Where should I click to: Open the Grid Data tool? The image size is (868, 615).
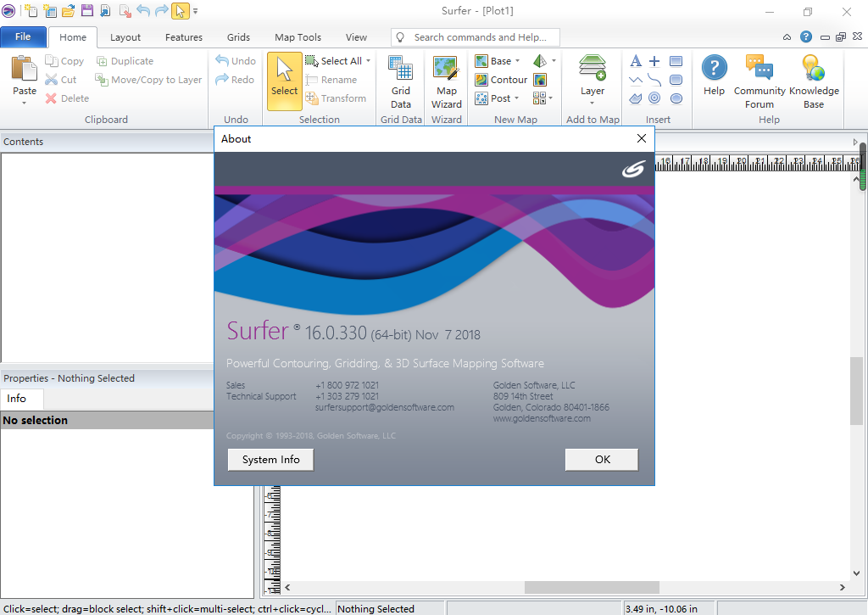click(x=401, y=82)
